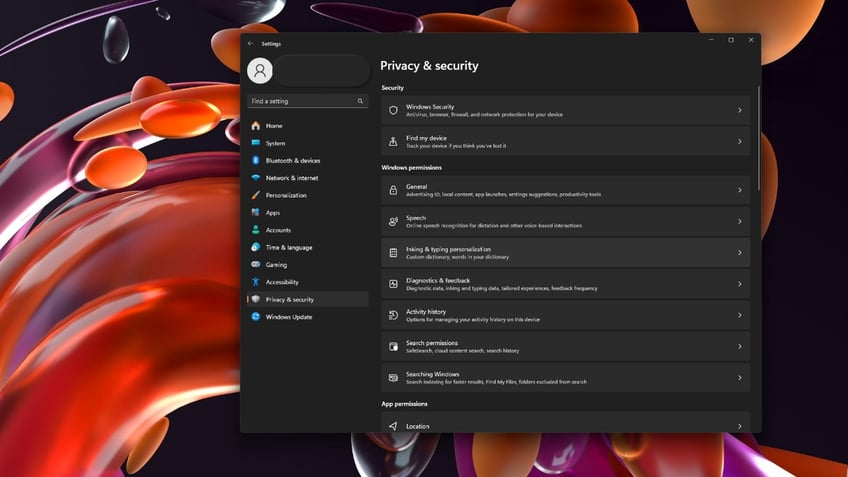The height and width of the screenshot is (477, 848).
Task: Open Search permissions chevron
Action: click(x=740, y=346)
